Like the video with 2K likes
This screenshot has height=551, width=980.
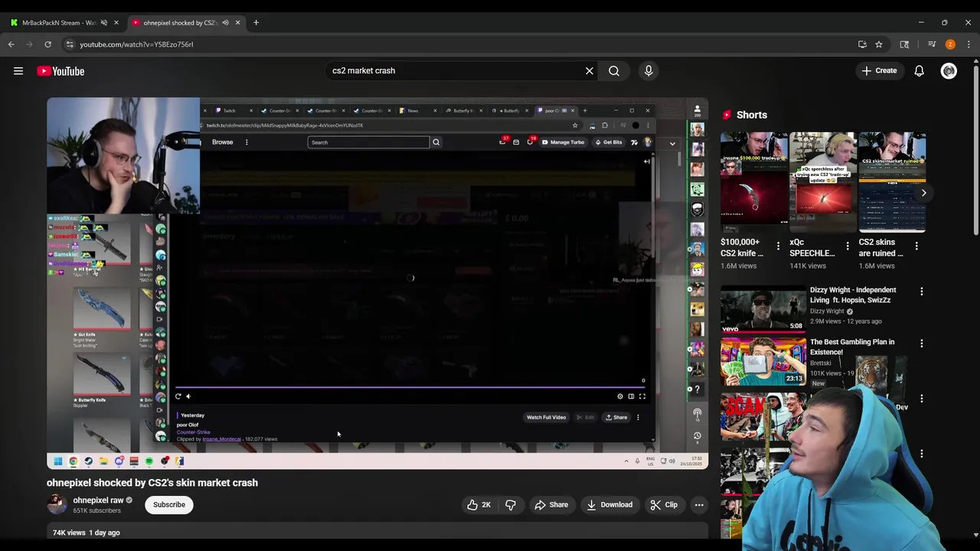coord(479,505)
